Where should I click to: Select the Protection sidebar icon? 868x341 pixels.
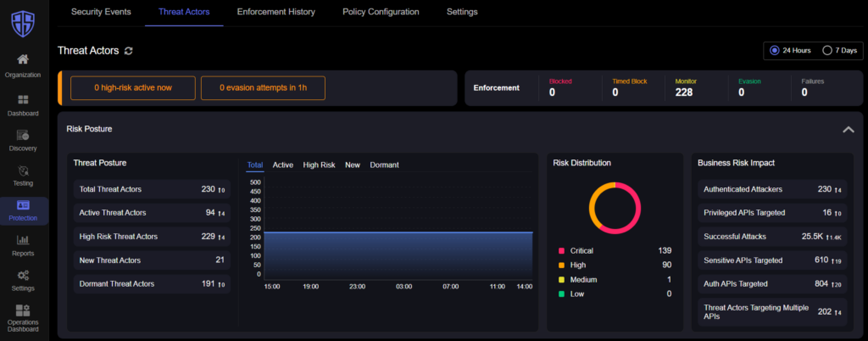click(x=23, y=205)
